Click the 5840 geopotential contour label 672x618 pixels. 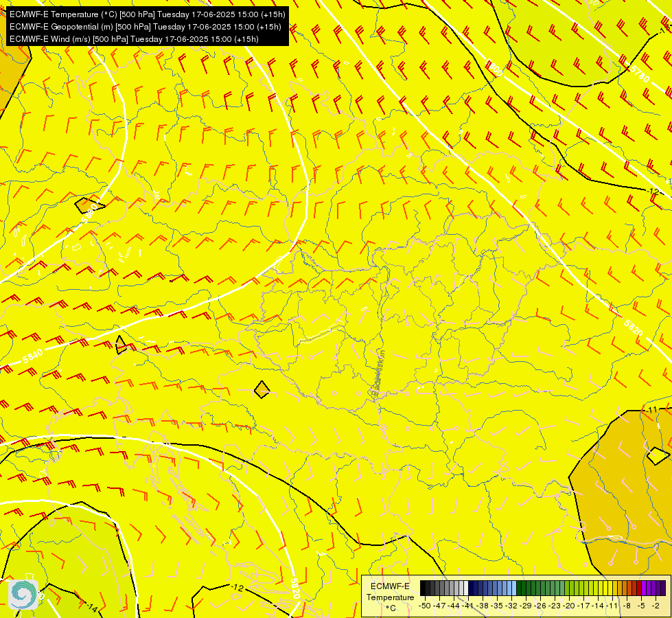pyautogui.click(x=33, y=356)
